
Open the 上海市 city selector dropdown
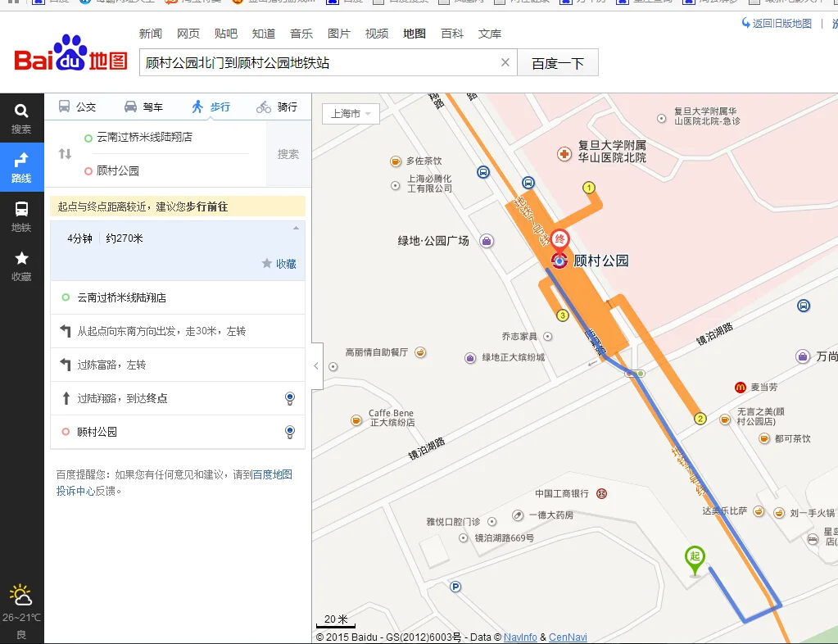click(351, 114)
